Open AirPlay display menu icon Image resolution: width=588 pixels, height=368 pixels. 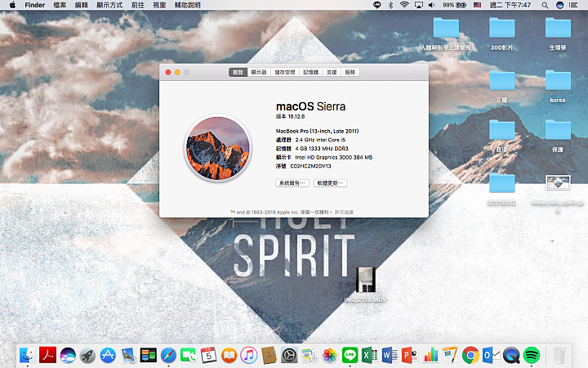[418, 5]
